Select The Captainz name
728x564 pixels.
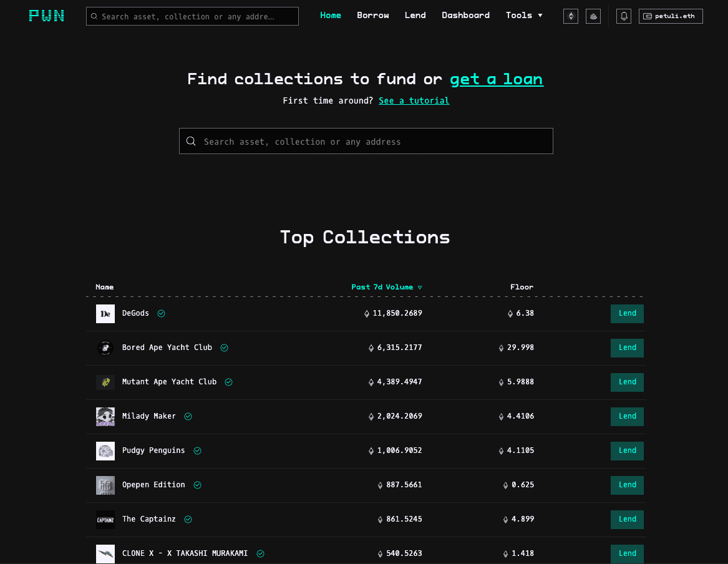[x=149, y=520]
